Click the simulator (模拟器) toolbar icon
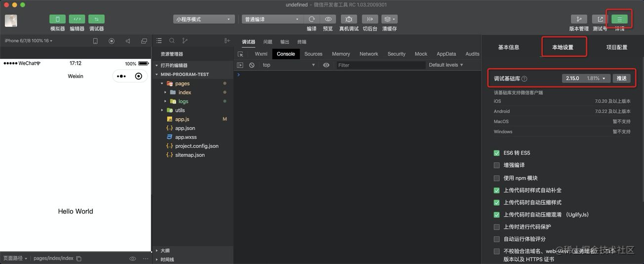 pyautogui.click(x=57, y=19)
